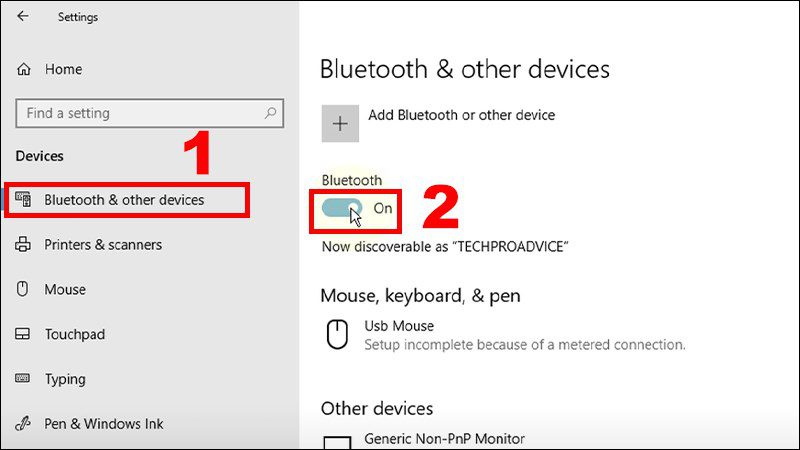Select Bluetooth & other devices menu item
Viewport: 800px width, 450px height.
(x=124, y=200)
